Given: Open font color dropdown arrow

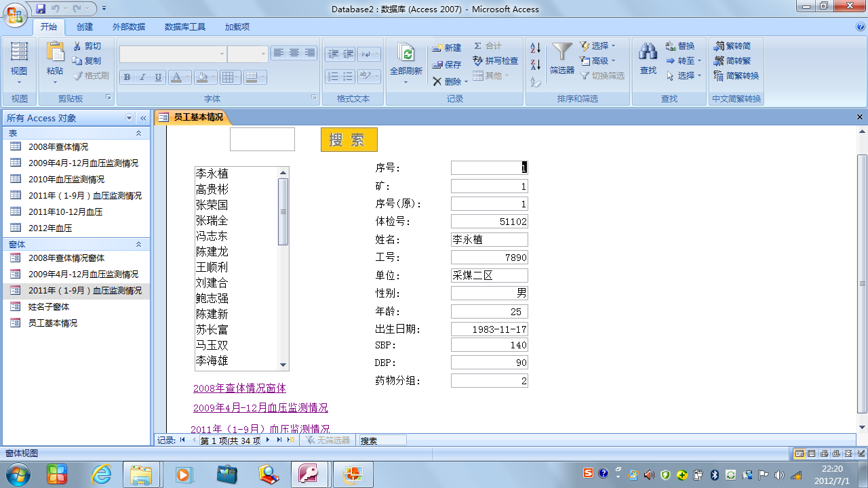Looking at the screenshot, I should 187,77.
